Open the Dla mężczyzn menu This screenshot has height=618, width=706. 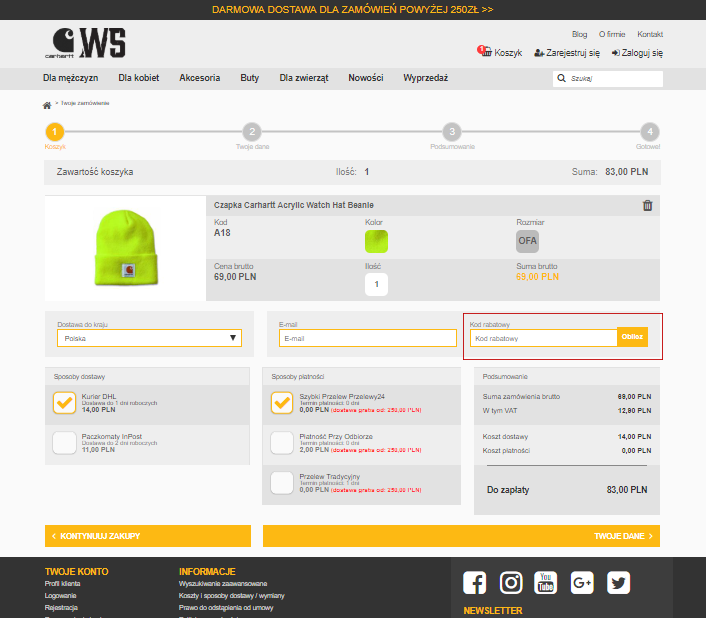pyautogui.click(x=70, y=78)
